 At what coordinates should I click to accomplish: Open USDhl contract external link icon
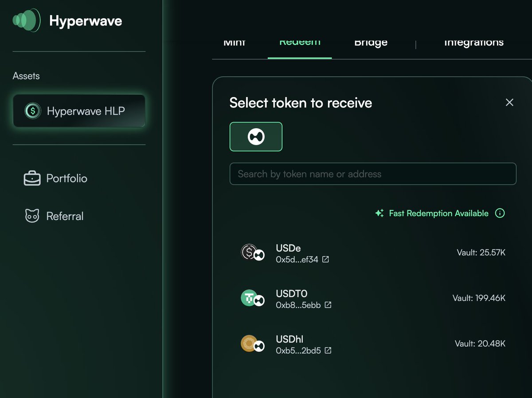point(328,351)
